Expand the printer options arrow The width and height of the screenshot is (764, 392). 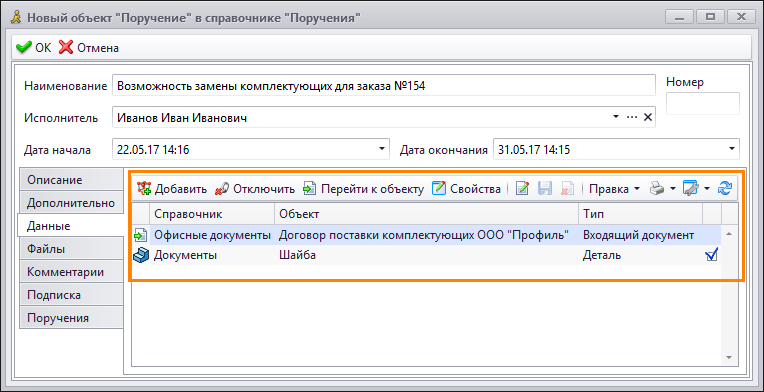click(672, 189)
